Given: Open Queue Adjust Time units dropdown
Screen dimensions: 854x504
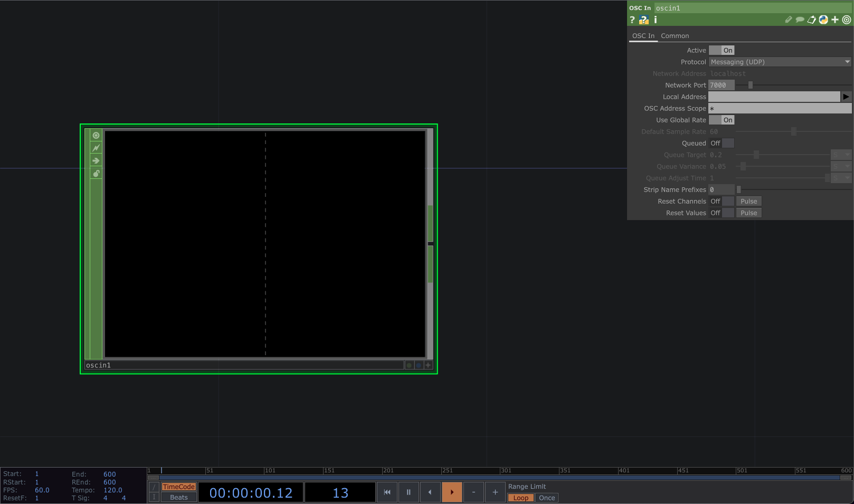Looking at the screenshot, I should 841,178.
